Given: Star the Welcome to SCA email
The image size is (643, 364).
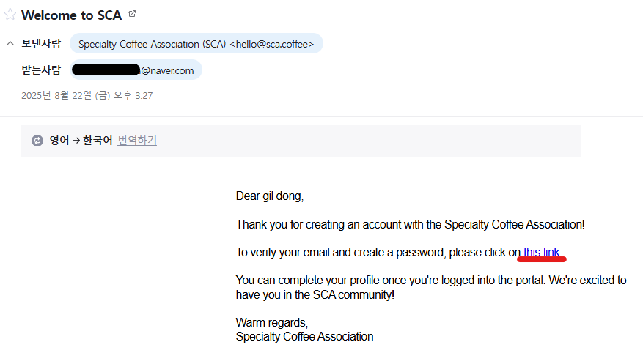Looking at the screenshot, I should click(10, 15).
